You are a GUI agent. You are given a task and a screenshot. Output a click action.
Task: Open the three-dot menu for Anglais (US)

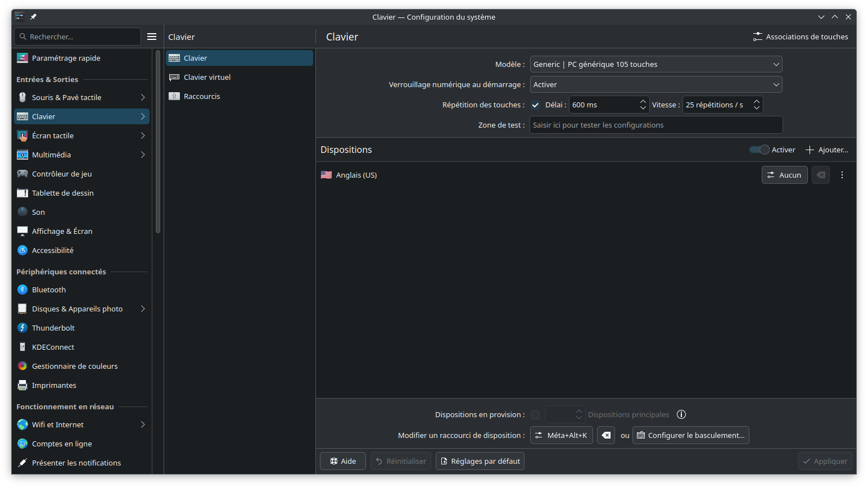point(842,175)
